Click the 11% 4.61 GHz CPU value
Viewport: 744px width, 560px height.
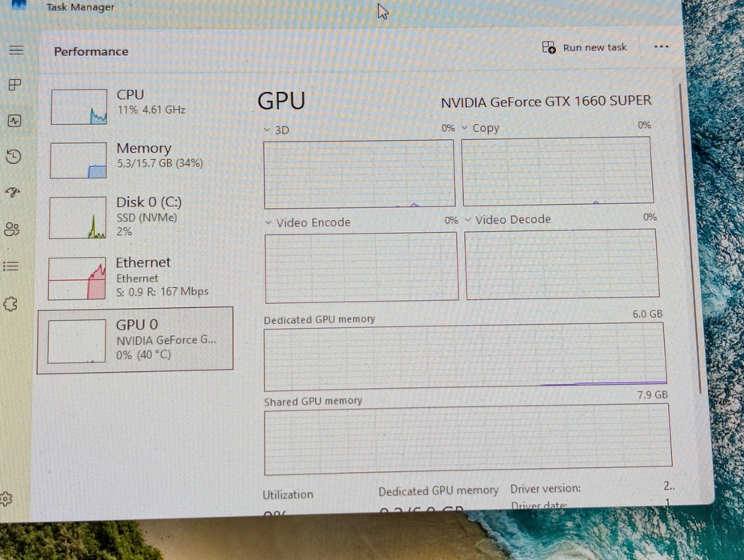coord(151,110)
